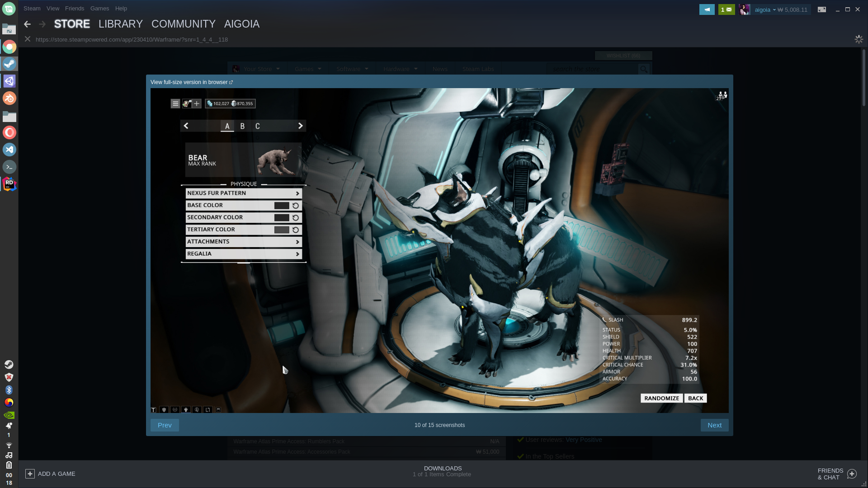Expand the store Games dropdown

click(x=308, y=69)
